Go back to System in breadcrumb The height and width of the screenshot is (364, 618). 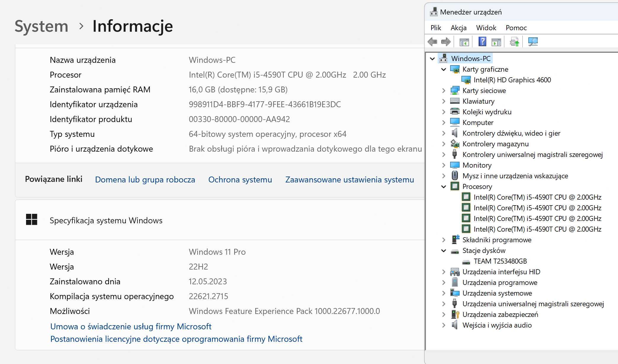41,26
